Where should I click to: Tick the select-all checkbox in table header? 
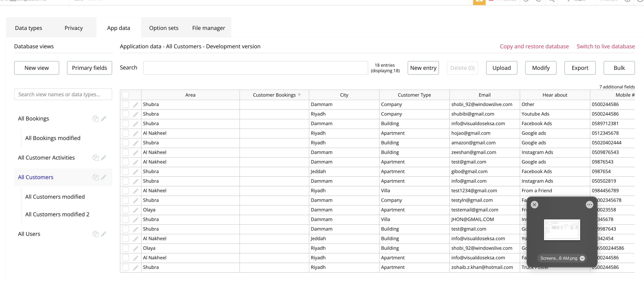(125, 95)
